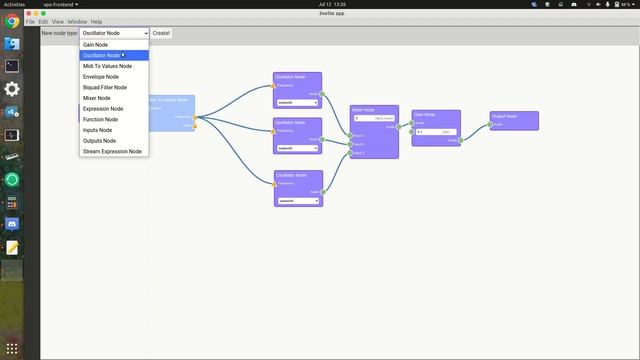
Task: Open waveform dropdown of oscillator feeding Mixer Input 1
Action: tap(297, 102)
